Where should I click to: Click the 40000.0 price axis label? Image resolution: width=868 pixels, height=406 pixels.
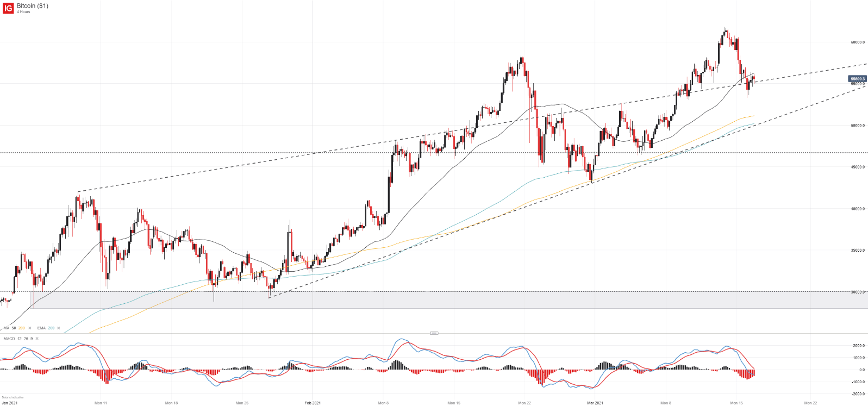858,209
